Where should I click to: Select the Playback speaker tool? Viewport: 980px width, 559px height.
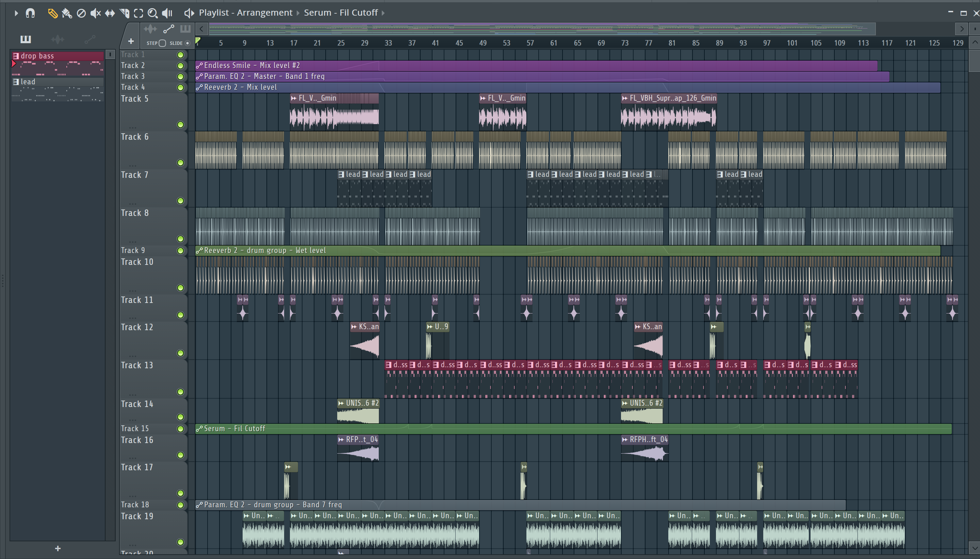point(167,14)
